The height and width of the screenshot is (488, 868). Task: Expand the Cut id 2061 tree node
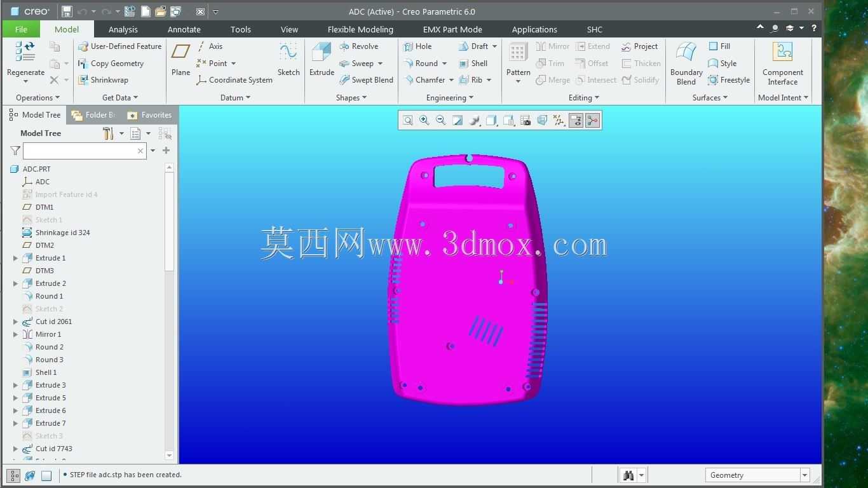pos(15,322)
